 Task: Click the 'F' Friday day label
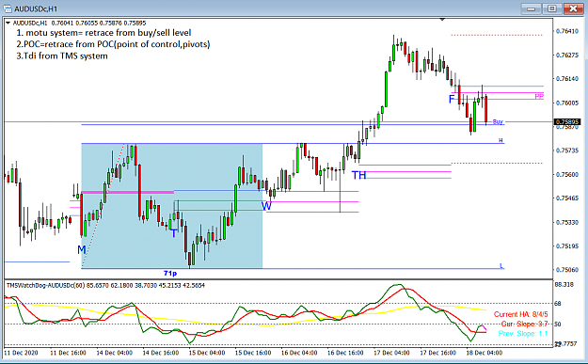452,99
